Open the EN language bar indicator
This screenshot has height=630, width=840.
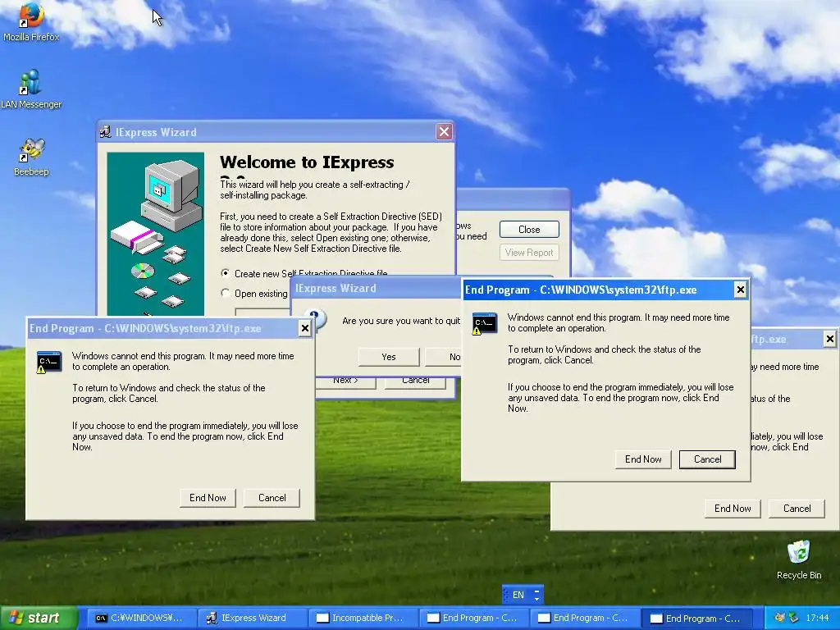pos(518,595)
